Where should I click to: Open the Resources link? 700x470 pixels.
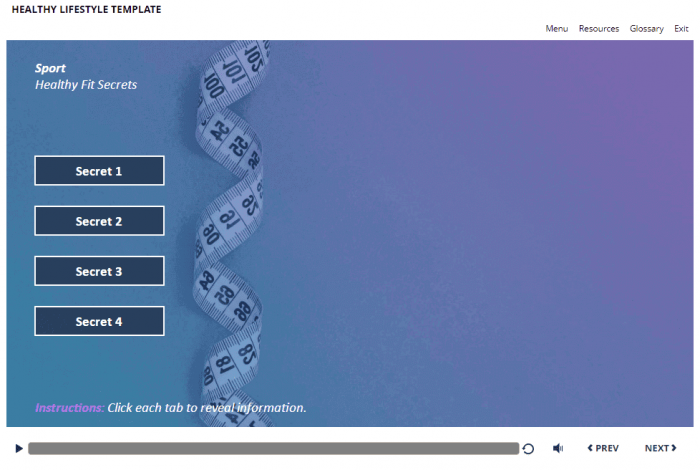point(598,29)
